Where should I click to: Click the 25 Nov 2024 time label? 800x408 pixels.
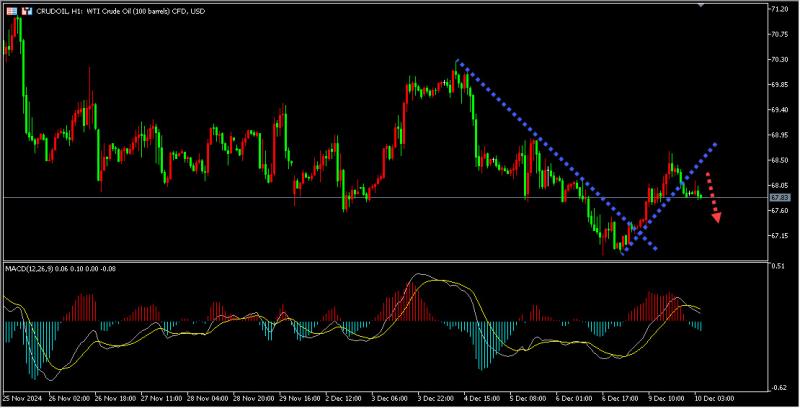22,398
